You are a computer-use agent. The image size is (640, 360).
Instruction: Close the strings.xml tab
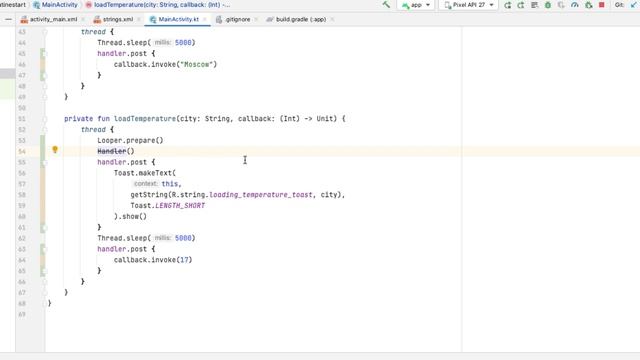click(139, 19)
